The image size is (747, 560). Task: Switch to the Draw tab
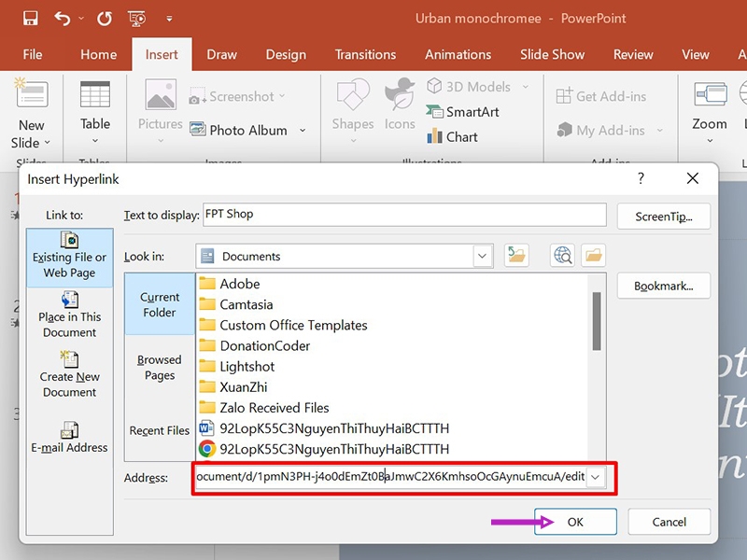click(x=221, y=55)
